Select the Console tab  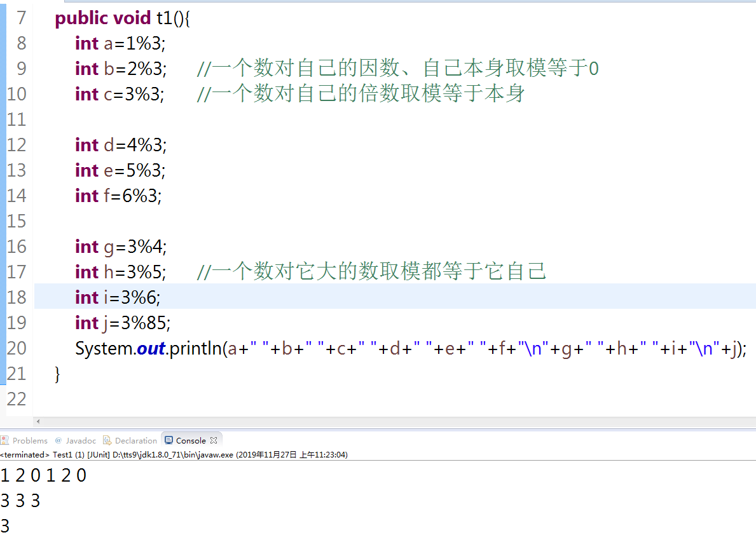191,440
